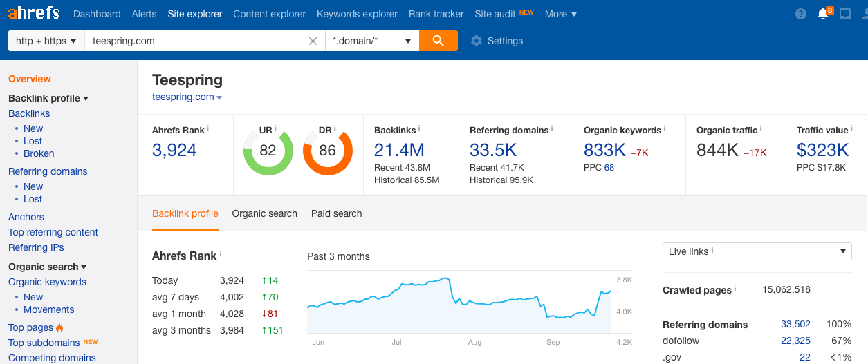
Task: Open the protocol http + https dropdown
Action: pyautogui.click(x=46, y=41)
